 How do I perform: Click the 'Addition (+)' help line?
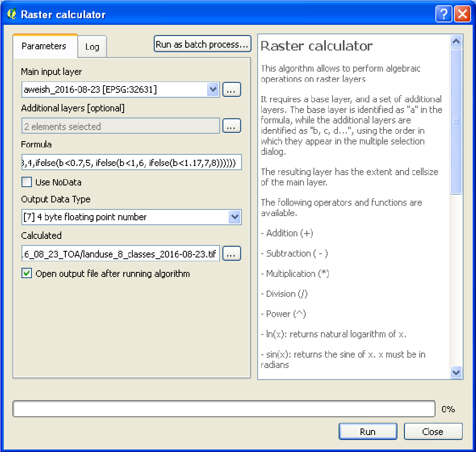click(287, 233)
